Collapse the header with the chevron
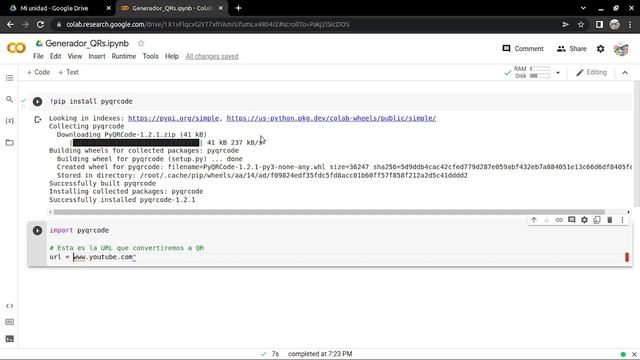This screenshot has height=360, width=640. 625,73
